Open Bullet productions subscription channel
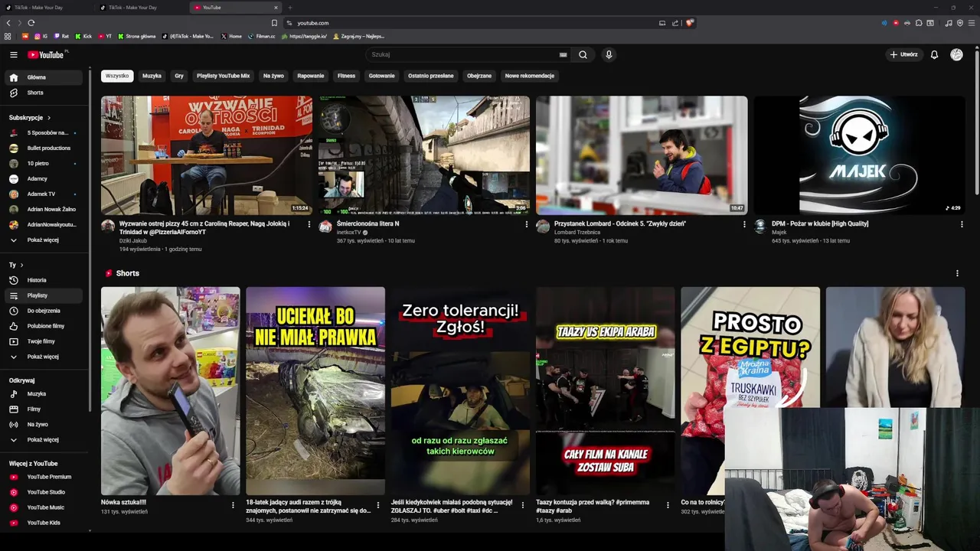This screenshot has width=980, height=551. click(43, 148)
